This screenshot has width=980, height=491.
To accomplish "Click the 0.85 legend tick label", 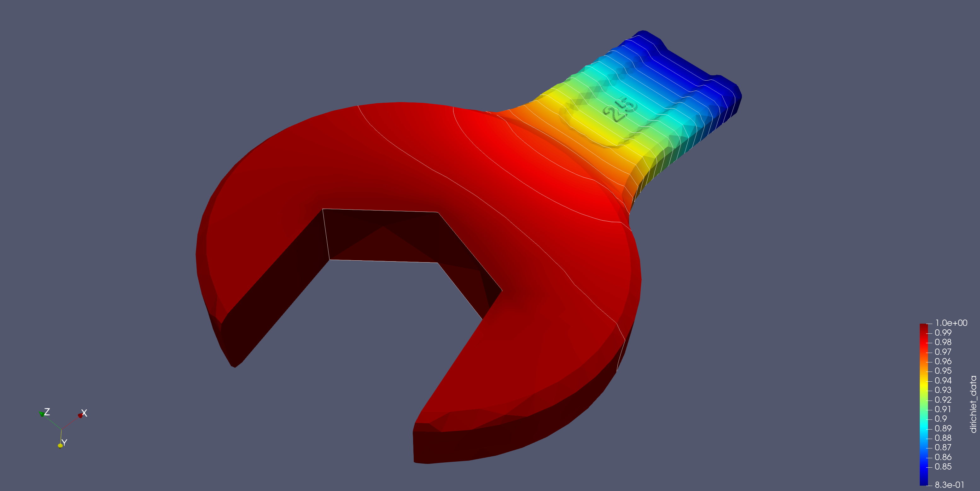I will click(x=943, y=467).
